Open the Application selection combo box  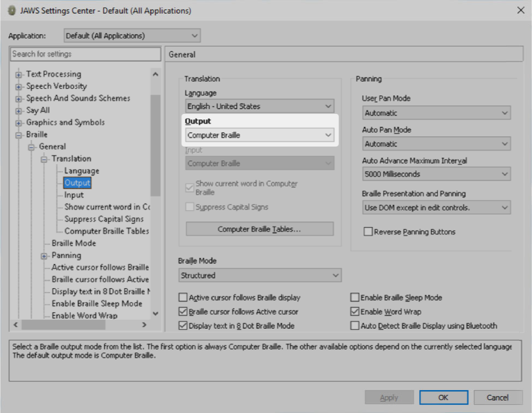click(x=132, y=36)
